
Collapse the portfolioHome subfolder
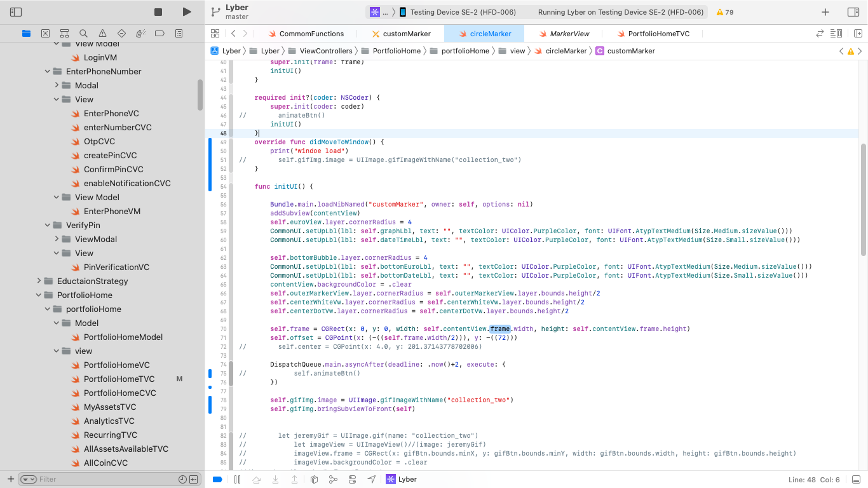pos(48,309)
